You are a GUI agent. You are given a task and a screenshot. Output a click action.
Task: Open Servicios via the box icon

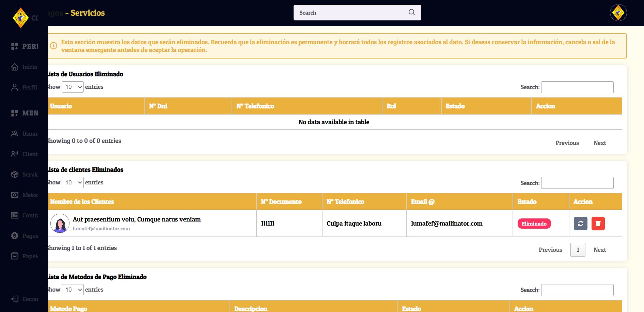coord(15,175)
